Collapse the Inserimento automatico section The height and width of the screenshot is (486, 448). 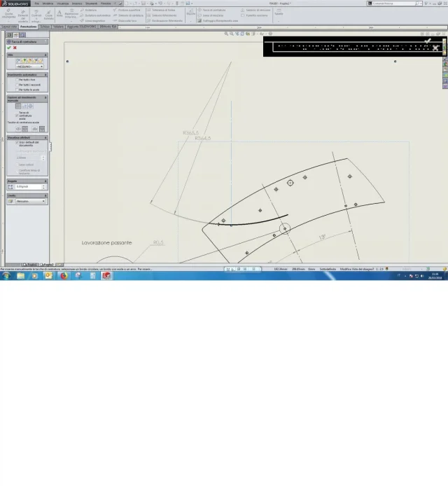coord(45,75)
